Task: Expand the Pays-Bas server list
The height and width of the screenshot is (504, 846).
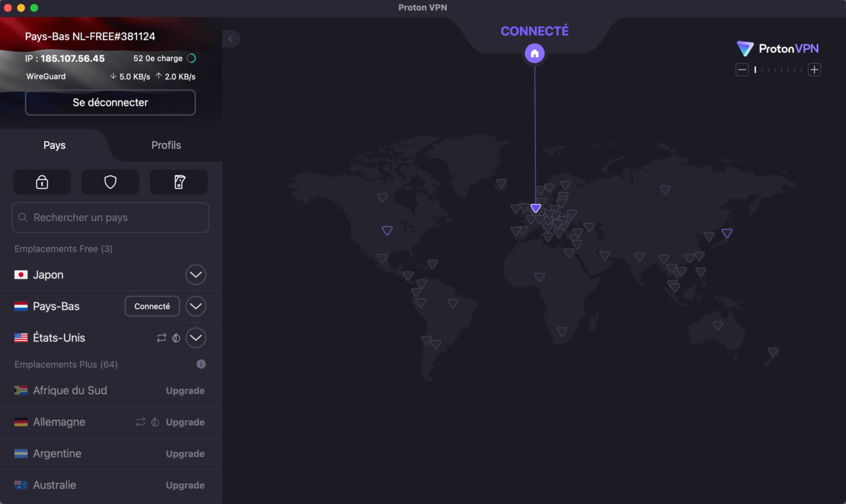Action: coord(196,306)
